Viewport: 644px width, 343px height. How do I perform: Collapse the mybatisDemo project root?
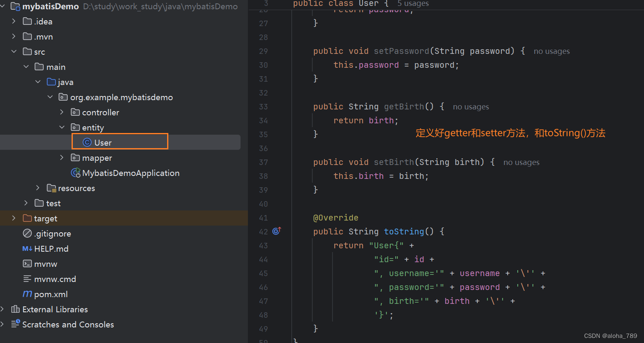pyautogui.click(x=3, y=6)
